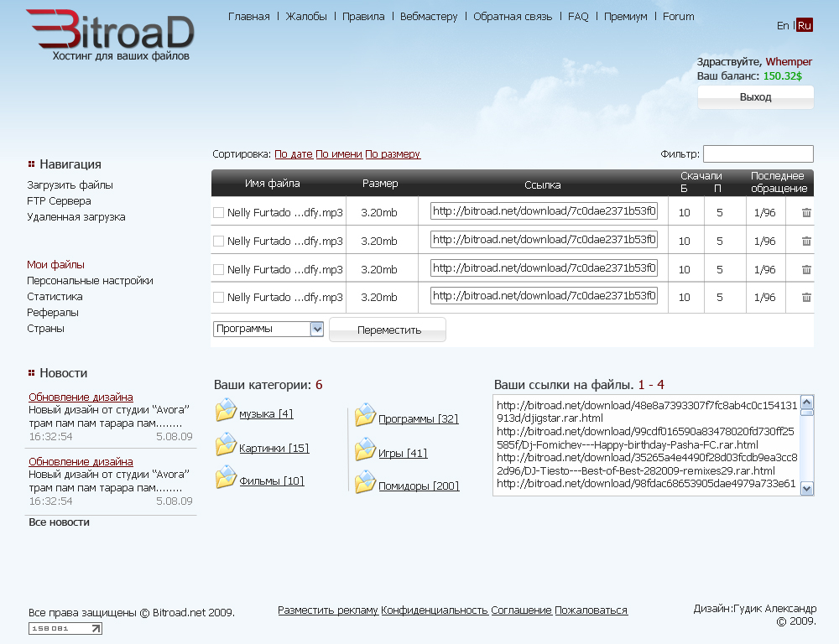839x644 pixels.
Task: Open Forum in top menu
Action: (x=679, y=17)
